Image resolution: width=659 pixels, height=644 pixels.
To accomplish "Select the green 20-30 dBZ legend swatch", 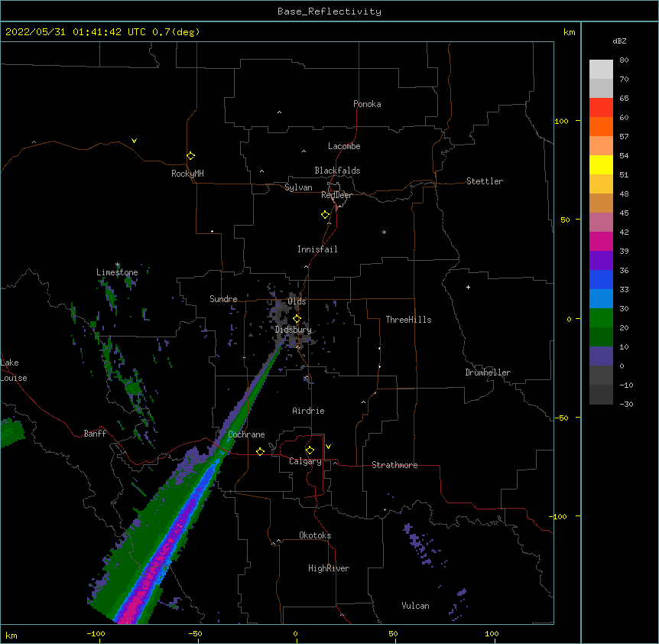I will 601,318.
